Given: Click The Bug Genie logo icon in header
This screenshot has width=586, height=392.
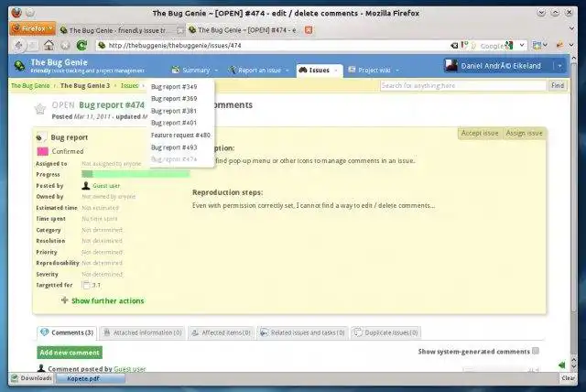Looking at the screenshot, I should 19,66.
